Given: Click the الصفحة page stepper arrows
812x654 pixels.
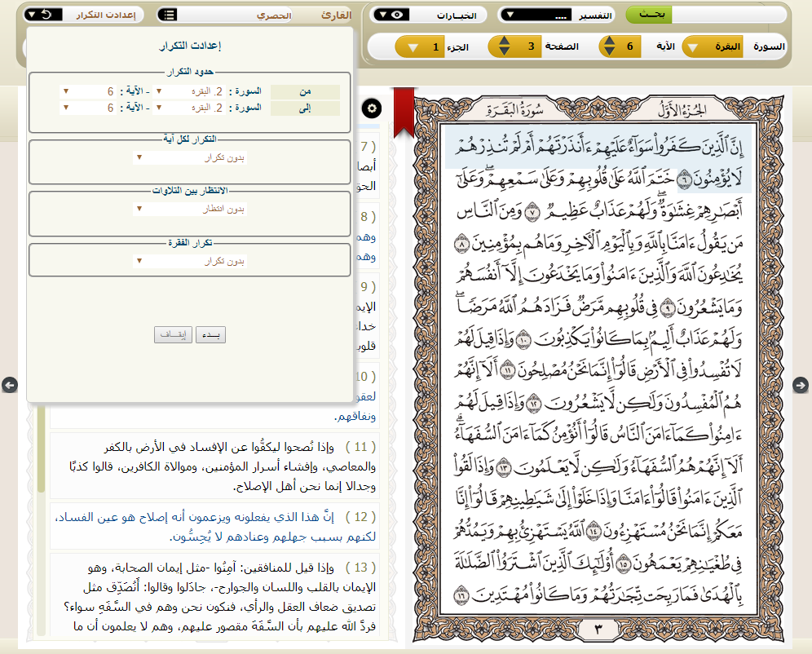Looking at the screenshot, I should (x=505, y=46).
